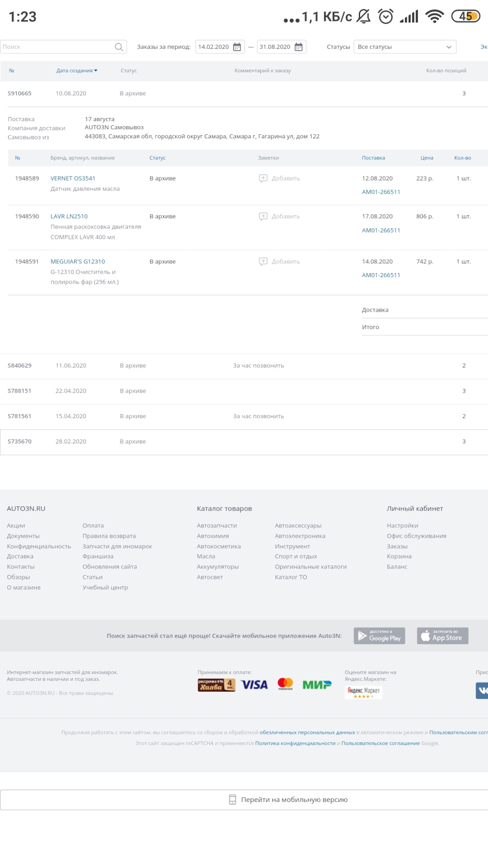Open Пользовательское соглашение Google link

point(381,743)
